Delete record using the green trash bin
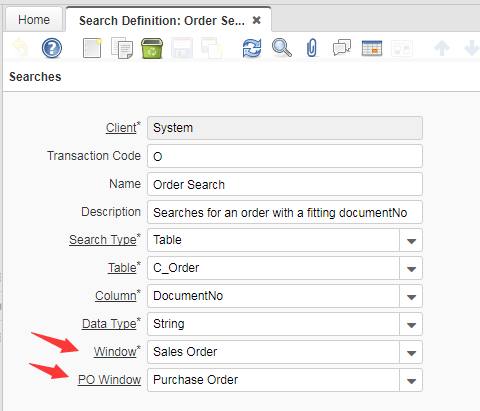The height and width of the screenshot is (411, 480). pyautogui.click(x=152, y=48)
